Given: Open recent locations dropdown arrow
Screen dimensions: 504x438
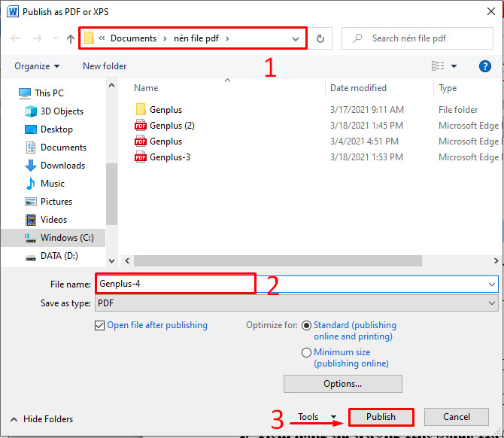Looking at the screenshot, I should tap(55, 38).
